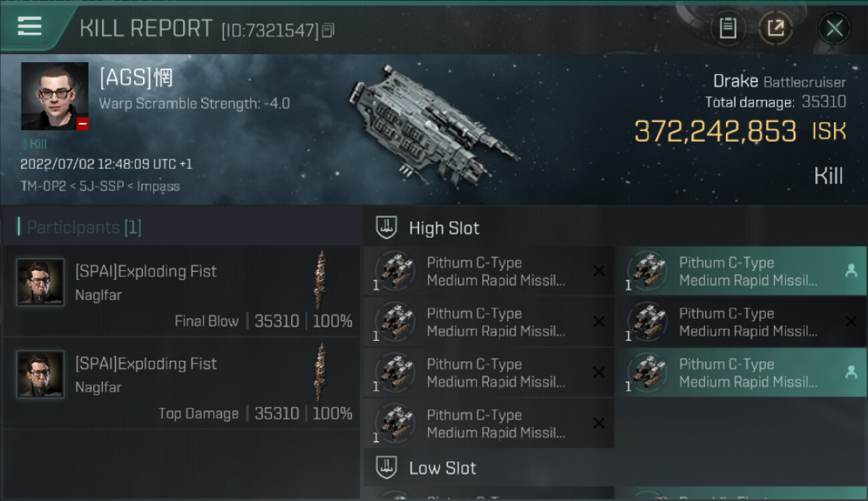Screen dimensions: 868x501
Task: Open the hamburger menu button
Action: pyautogui.click(x=30, y=27)
